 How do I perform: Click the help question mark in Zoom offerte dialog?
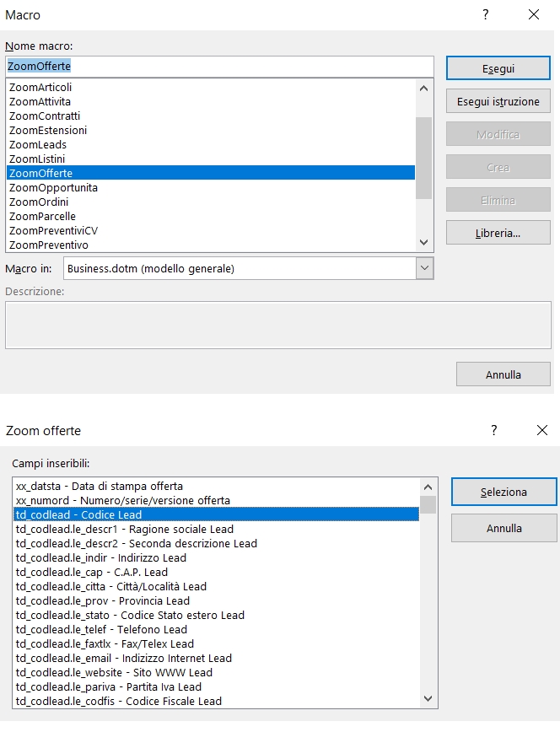(x=494, y=430)
